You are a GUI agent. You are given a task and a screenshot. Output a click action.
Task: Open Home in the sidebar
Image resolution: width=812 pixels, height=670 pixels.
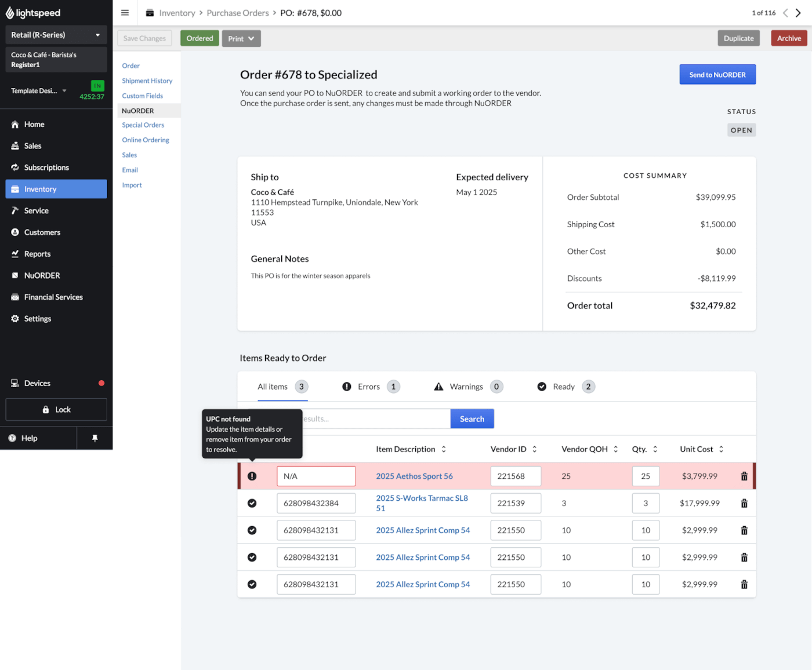pyautogui.click(x=56, y=124)
